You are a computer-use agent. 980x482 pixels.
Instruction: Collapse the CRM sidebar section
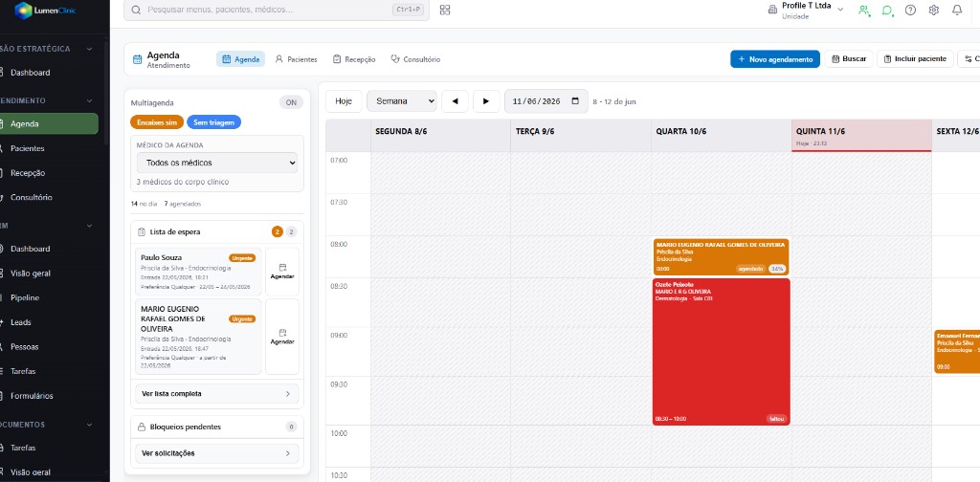(89, 226)
